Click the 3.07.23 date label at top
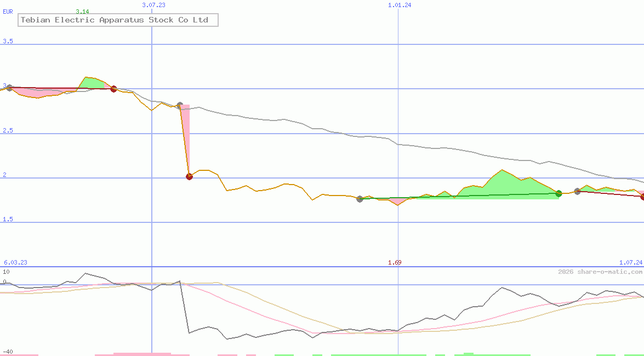The width and height of the screenshot is (644, 356). point(153,5)
